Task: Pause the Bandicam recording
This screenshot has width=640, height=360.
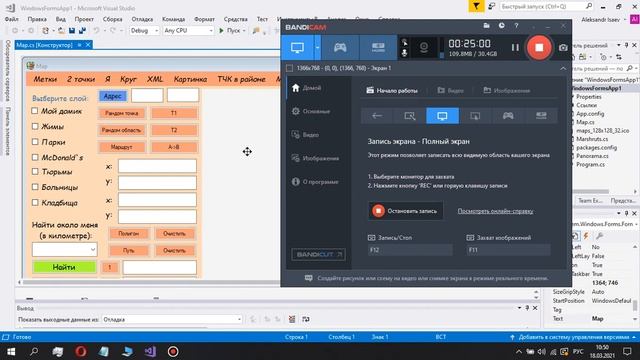Action: [x=515, y=48]
